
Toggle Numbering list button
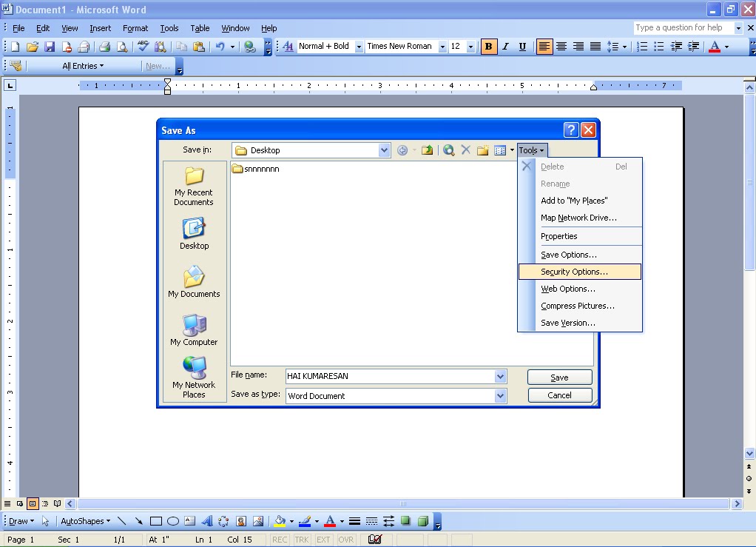(x=642, y=47)
